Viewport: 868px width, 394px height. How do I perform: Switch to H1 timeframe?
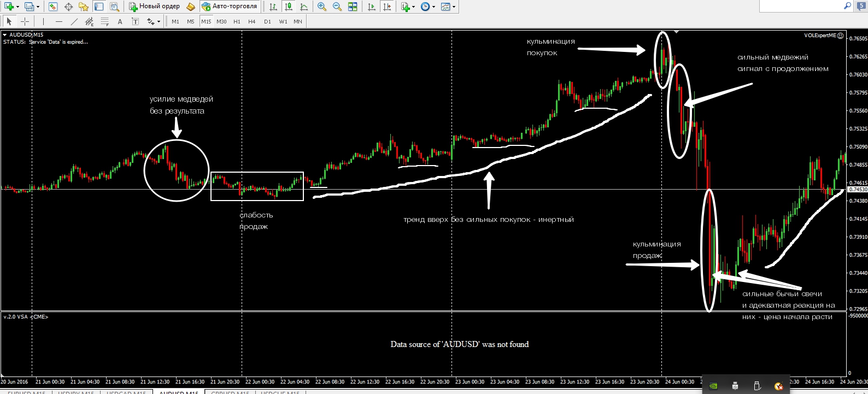tap(237, 21)
